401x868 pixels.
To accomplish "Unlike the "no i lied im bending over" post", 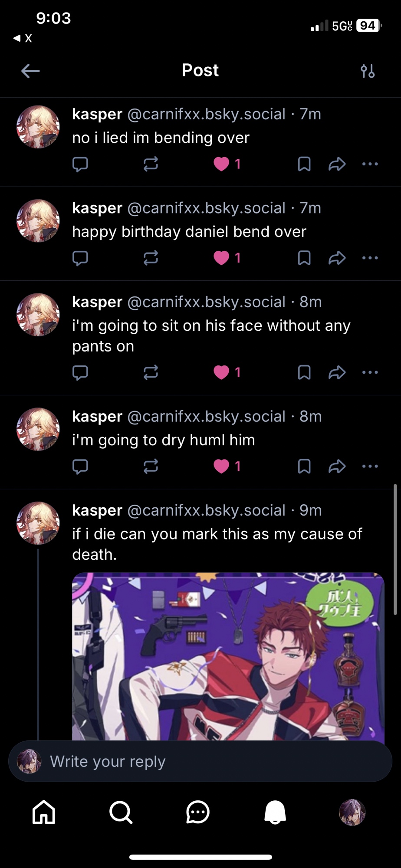I will tap(222, 164).
